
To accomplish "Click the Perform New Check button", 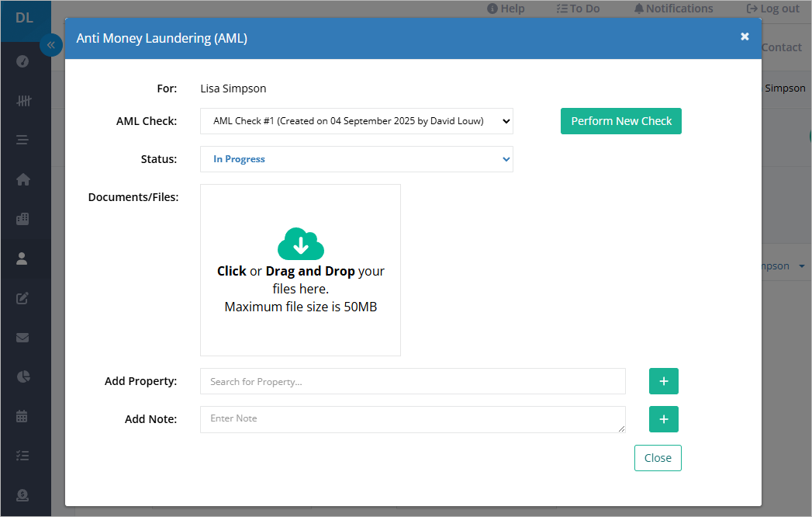I will tap(621, 121).
